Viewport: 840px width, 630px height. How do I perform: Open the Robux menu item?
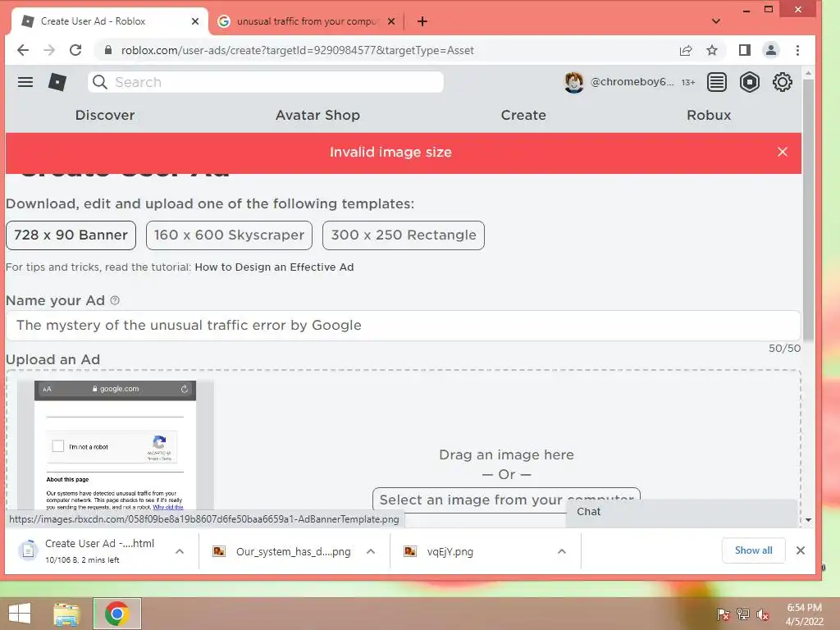coord(709,115)
